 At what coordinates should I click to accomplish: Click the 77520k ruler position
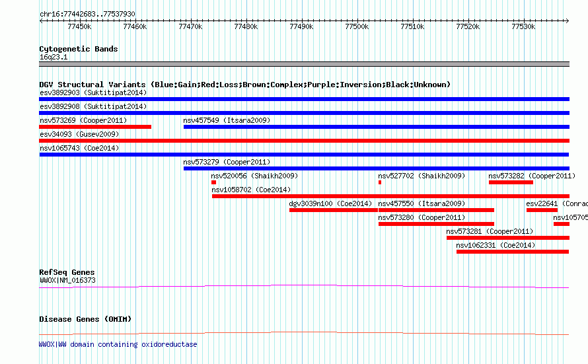pos(468,26)
